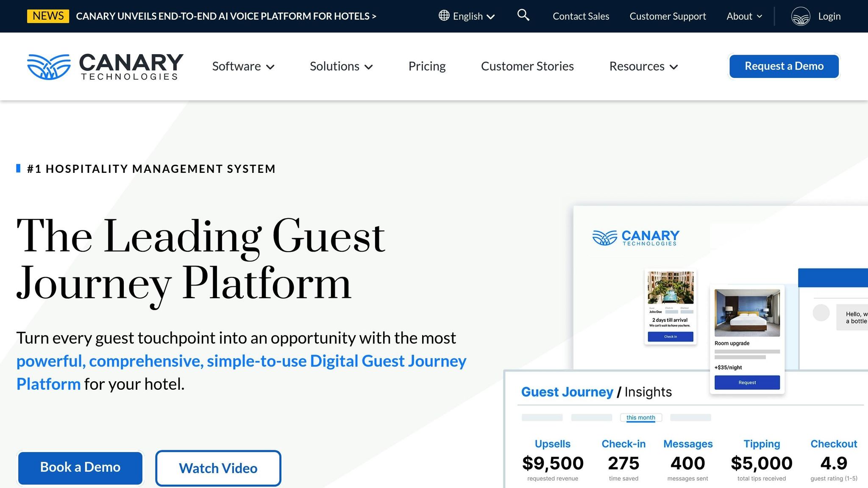The image size is (868, 488).
Task: Click the '#1 Hospitality Management System' tagline
Action: click(x=151, y=169)
